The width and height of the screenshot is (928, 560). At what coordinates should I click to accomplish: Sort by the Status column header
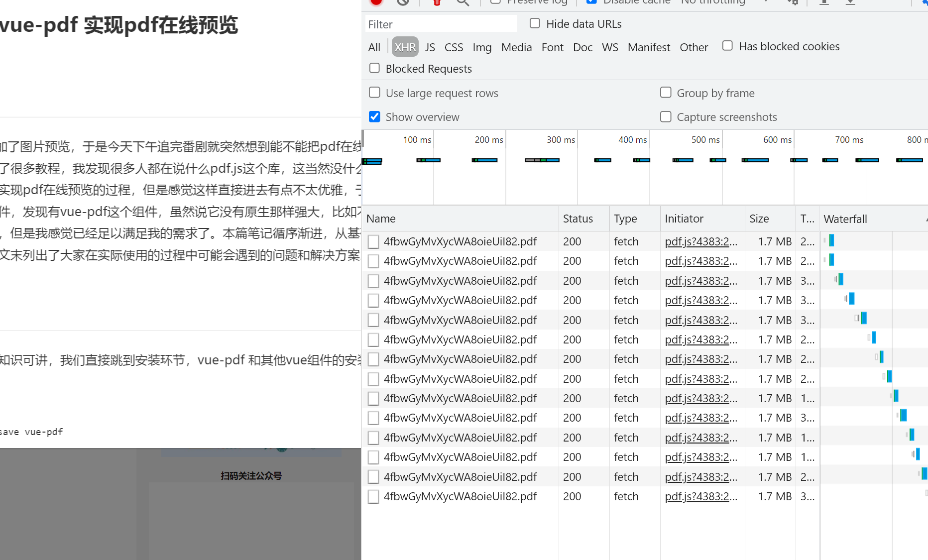[584, 219]
